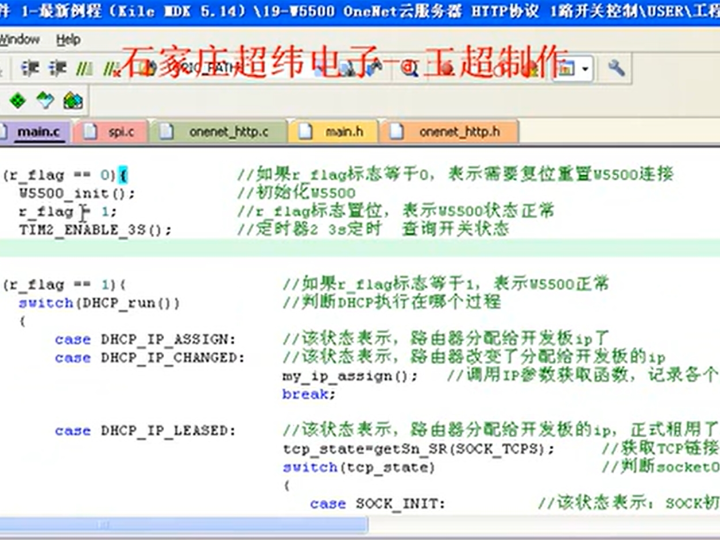Viewport: 720px width, 540px height.
Task: Click the Uncomment selection toolbar icon
Action: 110,68
